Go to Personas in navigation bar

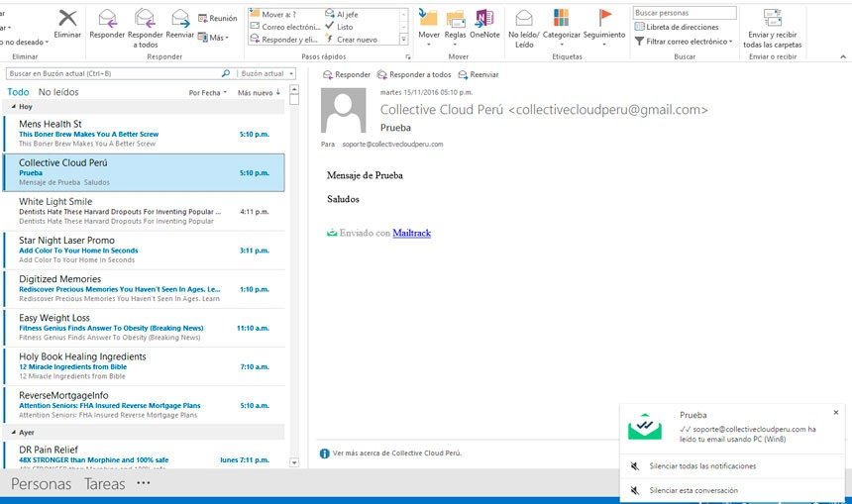click(x=41, y=484)
